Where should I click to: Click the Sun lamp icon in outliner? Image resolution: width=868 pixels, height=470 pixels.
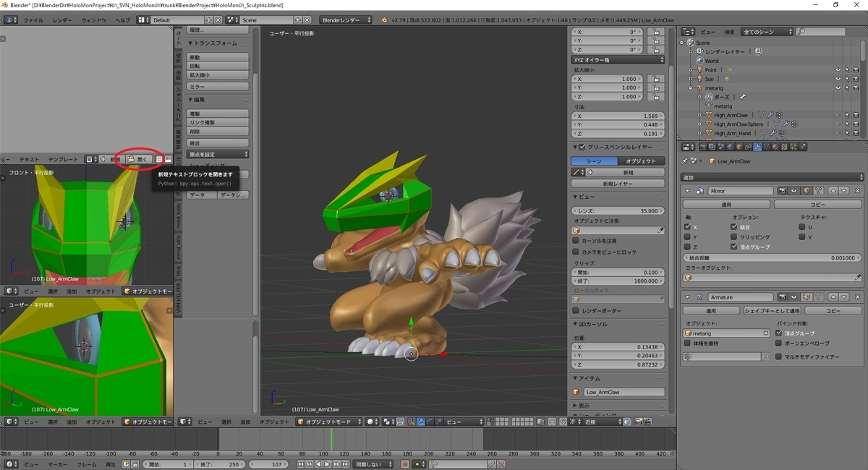click(x=699, y=78)
